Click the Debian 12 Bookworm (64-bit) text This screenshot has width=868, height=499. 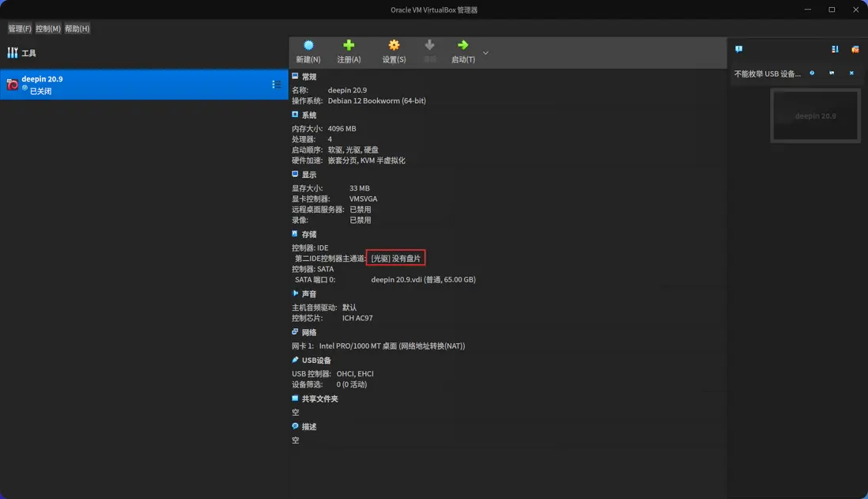point(376,100)
